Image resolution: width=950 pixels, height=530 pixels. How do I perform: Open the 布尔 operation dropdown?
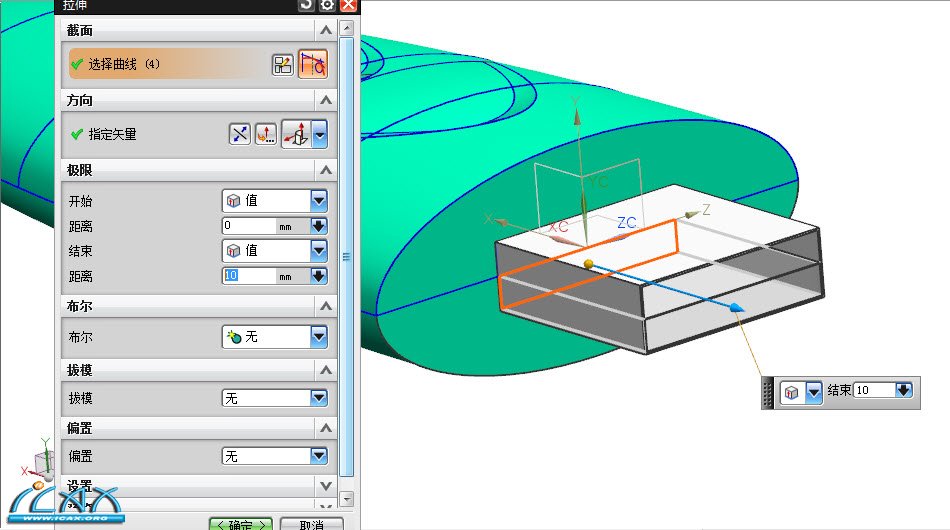[318, 337]
